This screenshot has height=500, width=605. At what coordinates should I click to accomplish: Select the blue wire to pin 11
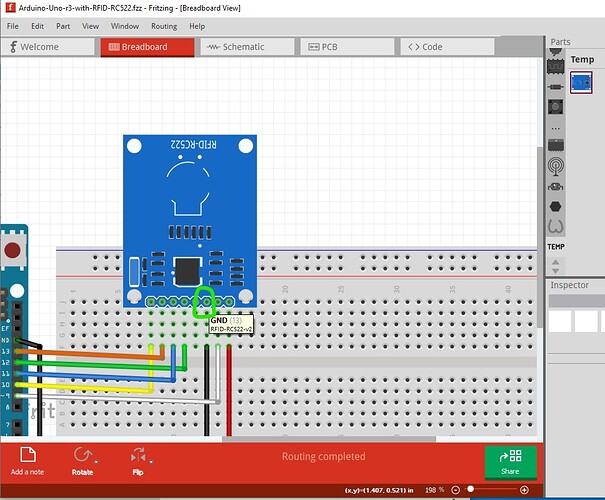(96, 376)
